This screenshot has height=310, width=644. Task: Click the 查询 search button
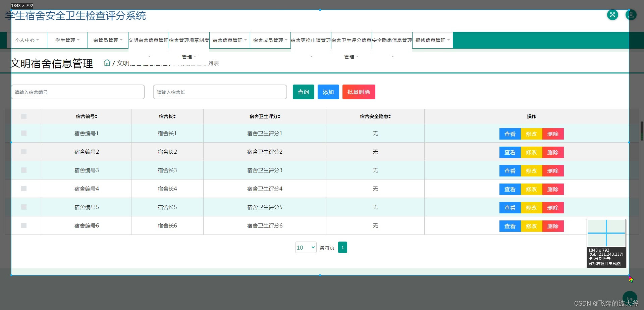(x=304, y=92)
